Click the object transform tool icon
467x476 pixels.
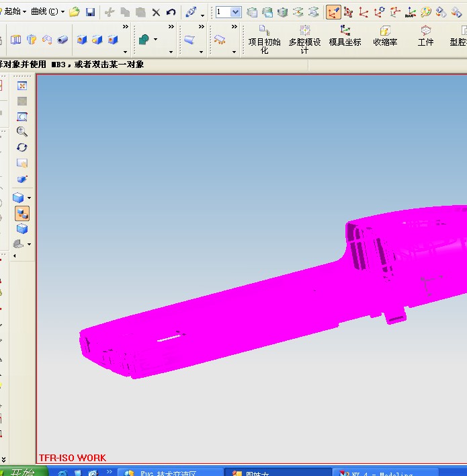[192, 12]
